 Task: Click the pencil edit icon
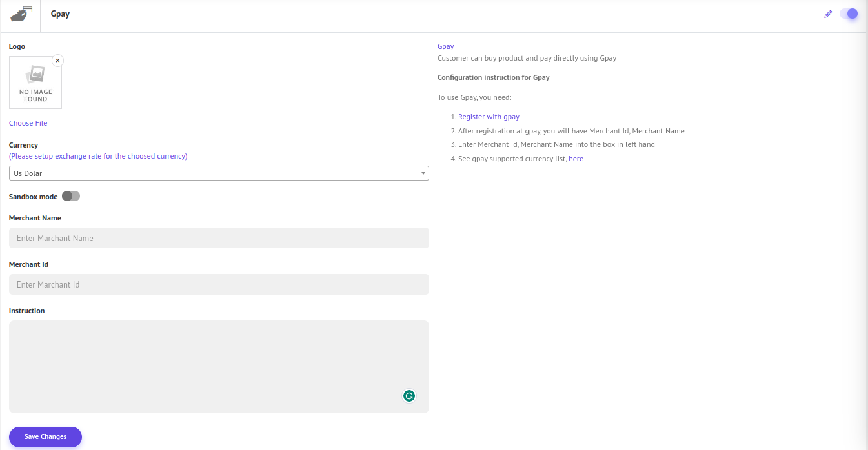[x=828, y=14]
